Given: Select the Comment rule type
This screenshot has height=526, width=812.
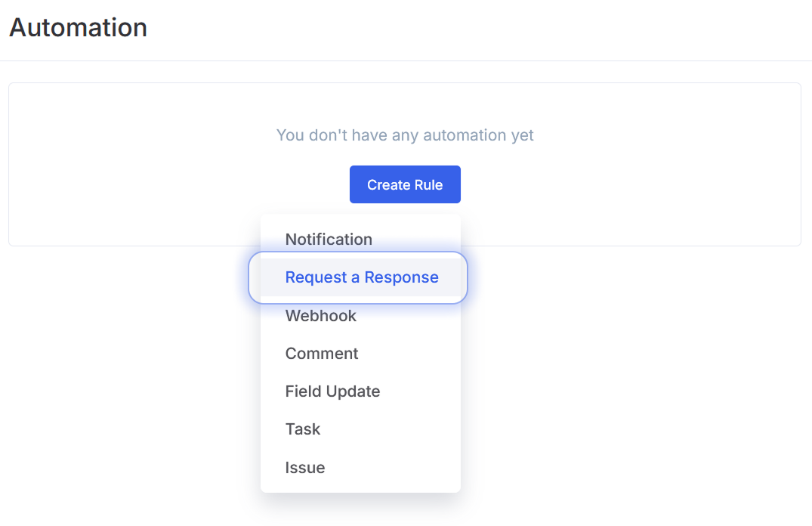Looking at the screenshot, I should pos(322,354).
